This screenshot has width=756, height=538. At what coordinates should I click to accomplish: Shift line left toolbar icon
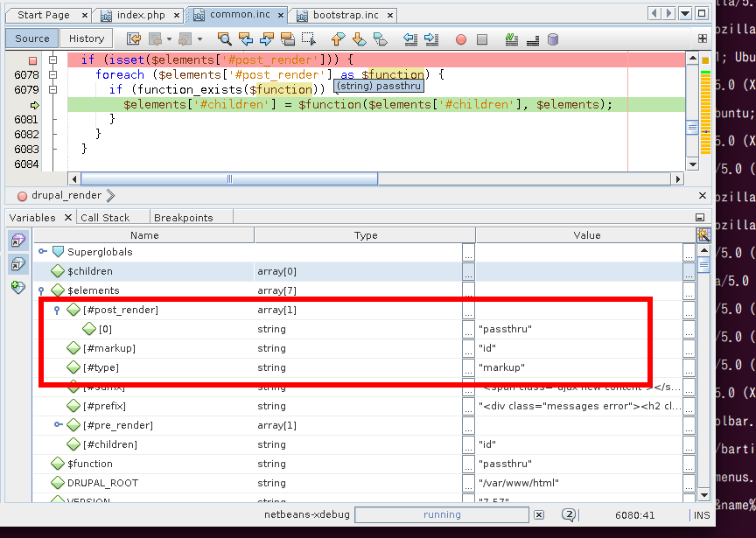(410, 39)
